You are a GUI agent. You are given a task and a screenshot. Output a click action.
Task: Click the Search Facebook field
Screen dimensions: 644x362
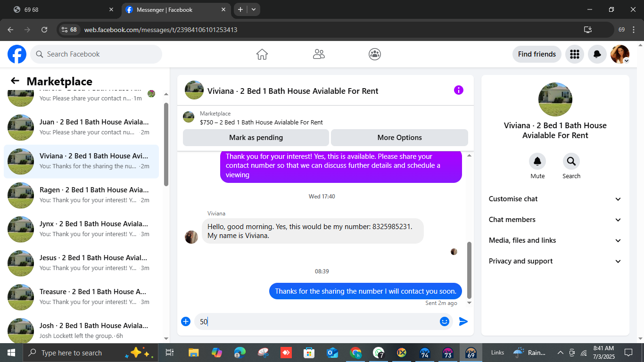pyautogui.click(x=96, y=54)
